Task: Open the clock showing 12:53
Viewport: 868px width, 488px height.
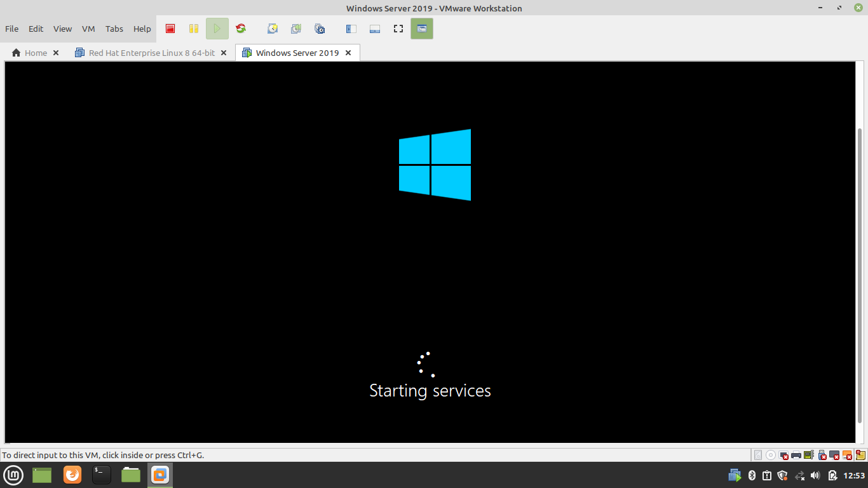Action: 854,475
